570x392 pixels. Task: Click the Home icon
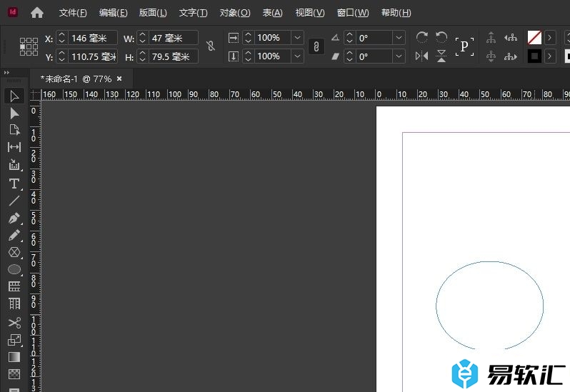click(x=37, y=13)
